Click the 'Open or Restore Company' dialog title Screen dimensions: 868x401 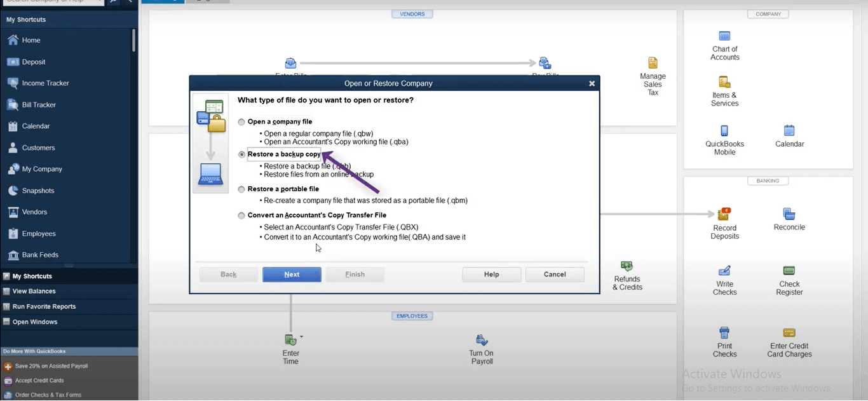(x=388, y=83)
